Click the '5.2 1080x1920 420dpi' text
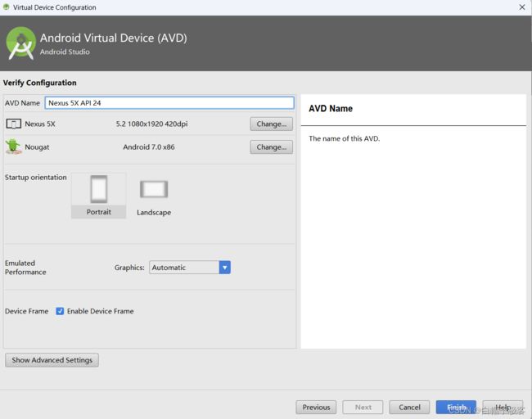532x419 pixels. pos(151,124)
